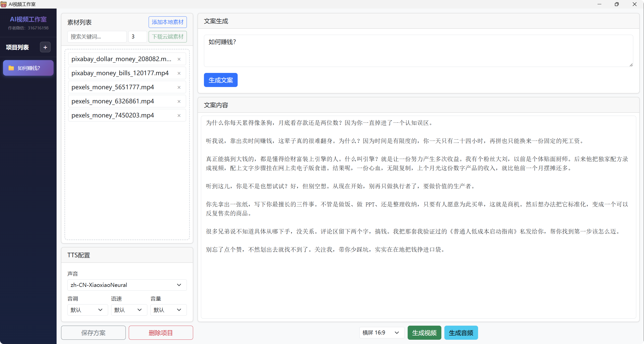Remove pexels_money_7450203.mp4 from the list
Screen dimensions: 644x344
click(x=179, y=115)
